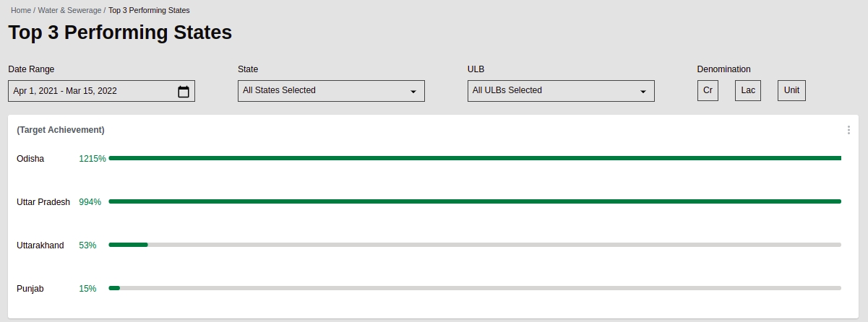The height and width of the screenshot is (322, 868).
Task: Click the calendar icon in Date Range
Action: coord(184,92)
